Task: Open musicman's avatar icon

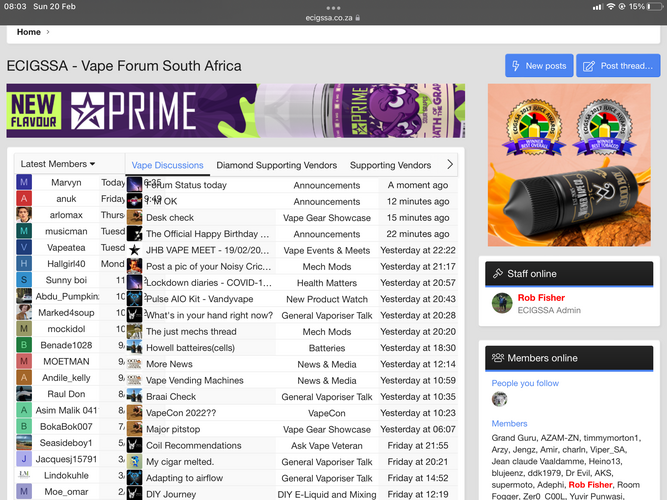Action: [x=24, y=231]
